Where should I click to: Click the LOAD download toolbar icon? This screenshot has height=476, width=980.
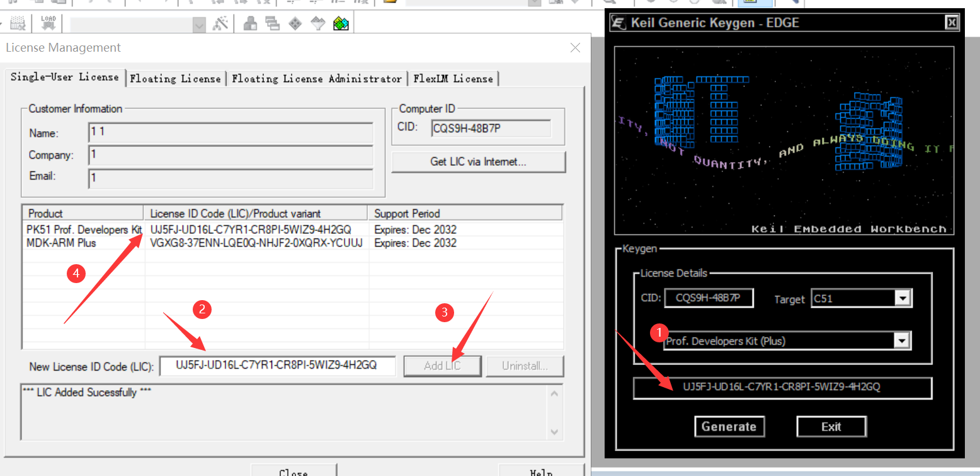point(48,24)
